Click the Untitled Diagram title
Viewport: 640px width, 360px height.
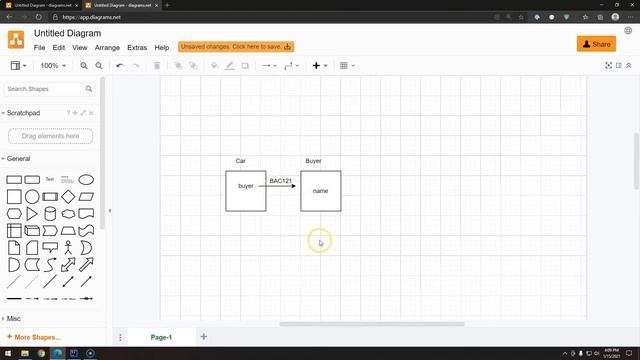pyautogui.click(x=67, y=33)
